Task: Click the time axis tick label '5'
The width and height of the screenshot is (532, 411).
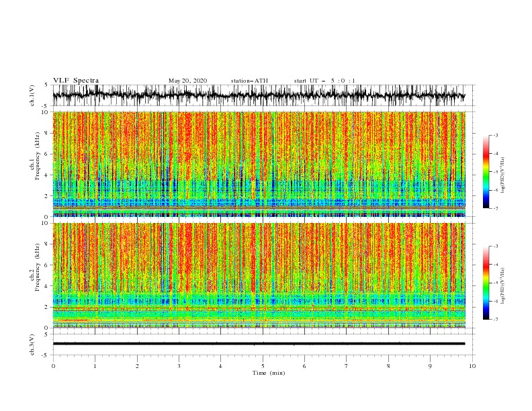Action: click(x=263, y=366)
